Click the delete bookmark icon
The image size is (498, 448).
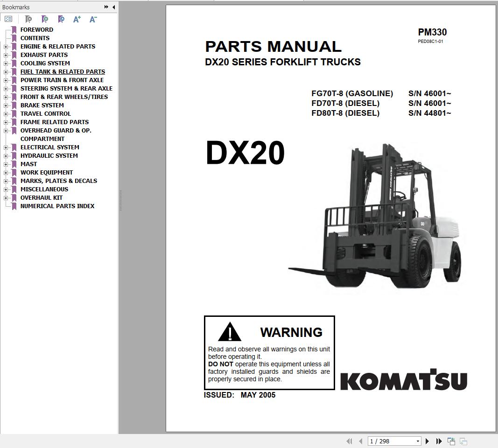pos(28,19)
